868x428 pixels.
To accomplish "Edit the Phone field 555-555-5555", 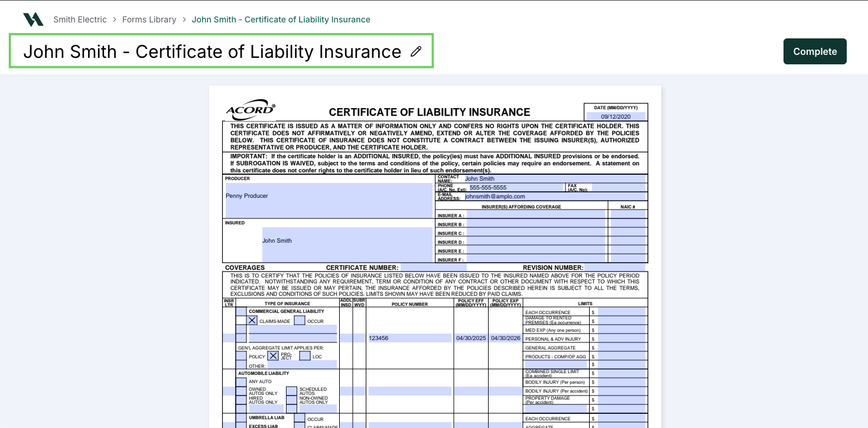I will [515, 187].
